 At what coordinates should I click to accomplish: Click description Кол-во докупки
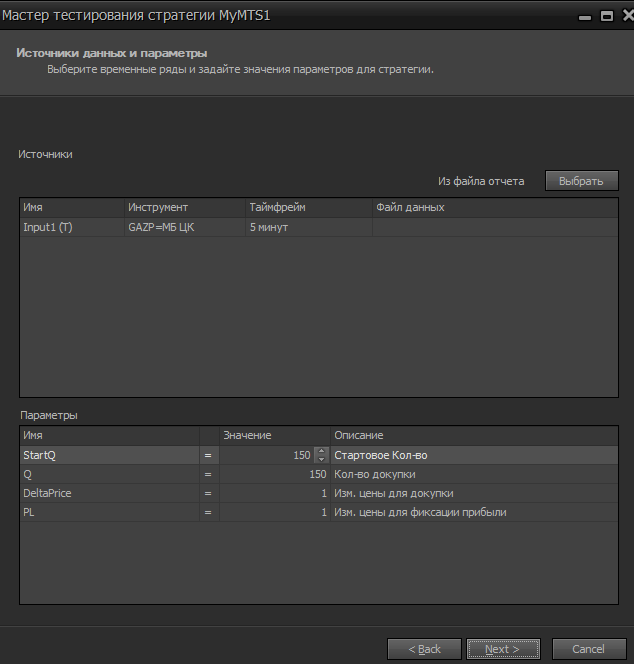(375, 474)
